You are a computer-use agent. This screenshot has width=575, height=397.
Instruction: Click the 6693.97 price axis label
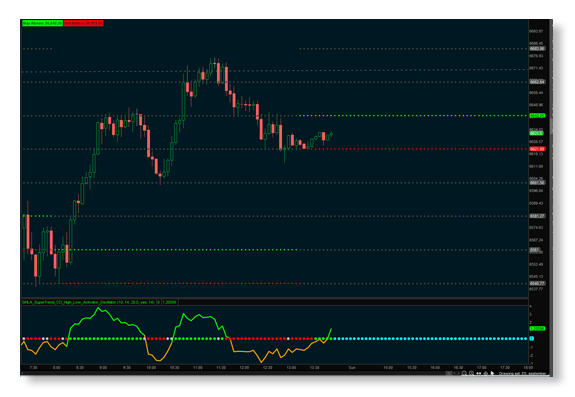tap(536, 32)
